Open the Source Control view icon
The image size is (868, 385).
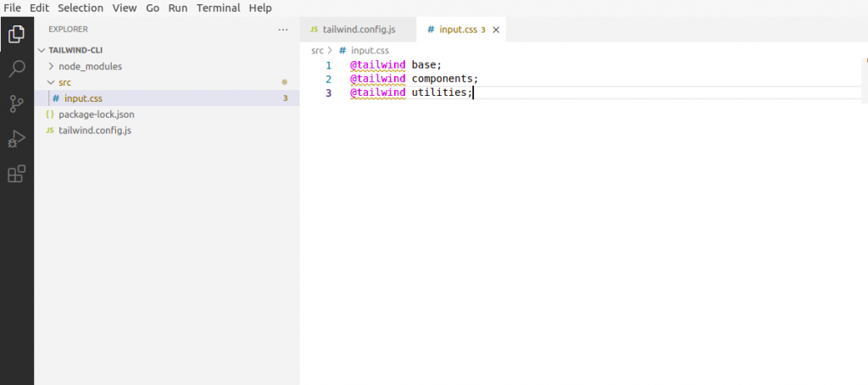tap(17, 103)
